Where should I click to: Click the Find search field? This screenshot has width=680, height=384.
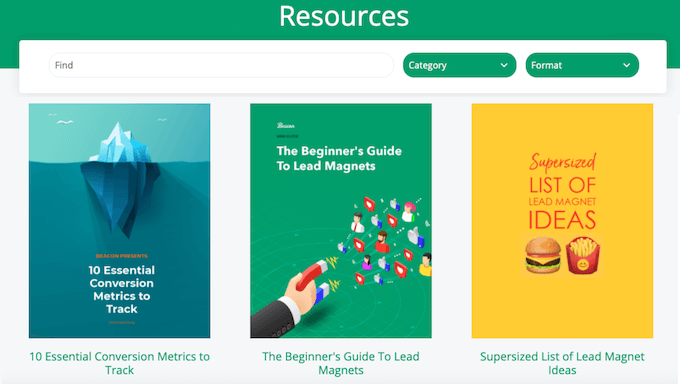221,65
